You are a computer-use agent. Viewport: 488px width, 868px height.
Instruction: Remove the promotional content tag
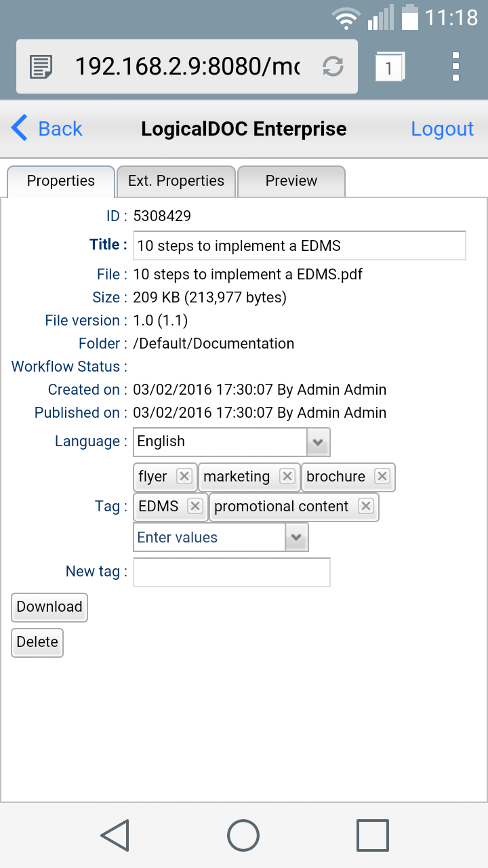click(x=366, y=507)
